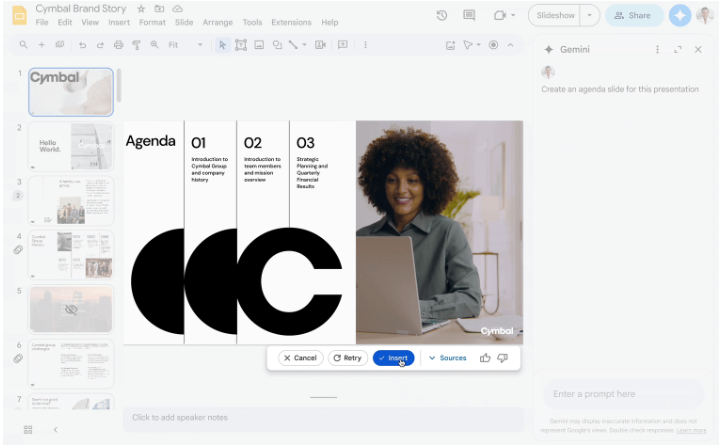The height and width of the screenshot is (447, 723).
Task: Open the Insert menu
Action: [x=118, y=22]
